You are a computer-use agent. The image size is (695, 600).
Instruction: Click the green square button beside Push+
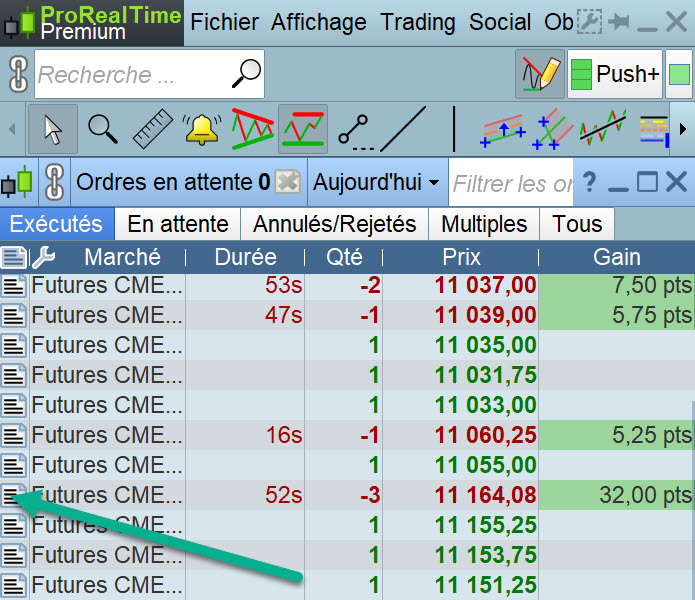tap(679, 74)
